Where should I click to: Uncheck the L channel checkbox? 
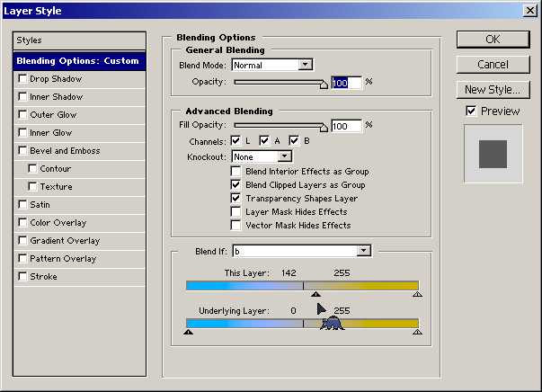coord(235,140)
